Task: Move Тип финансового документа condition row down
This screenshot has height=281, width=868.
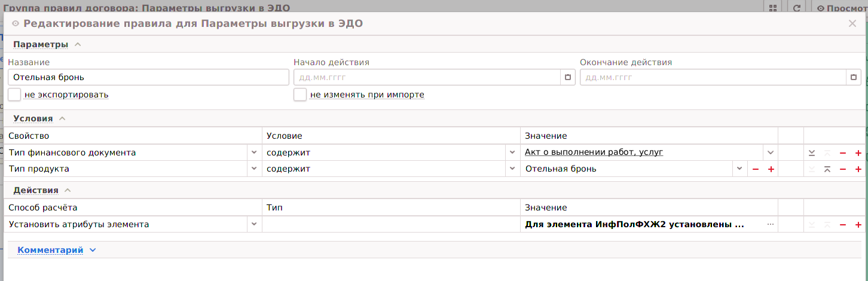Action: pyautogui.click(x=811, y=153)
